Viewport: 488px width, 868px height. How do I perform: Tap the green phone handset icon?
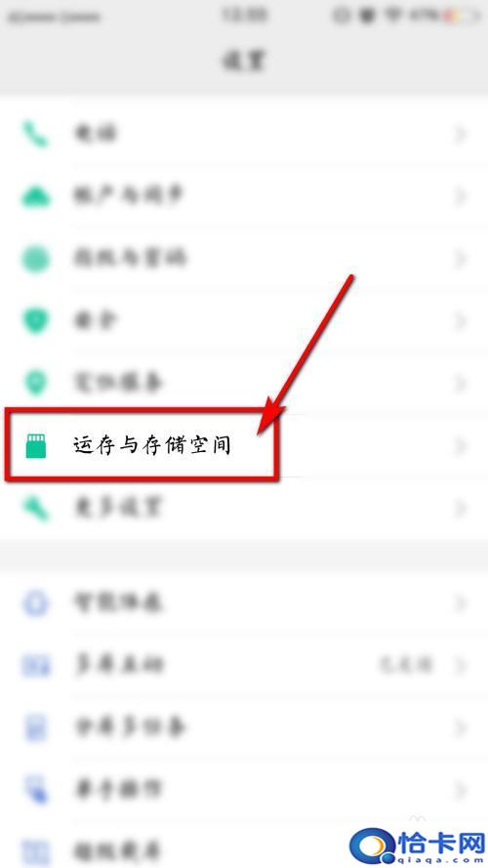click(x=35, y=135)
